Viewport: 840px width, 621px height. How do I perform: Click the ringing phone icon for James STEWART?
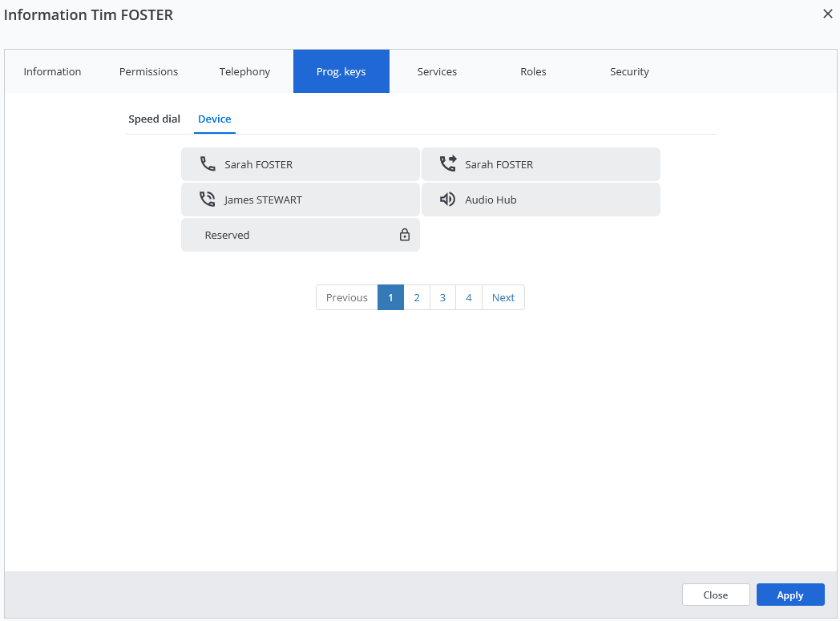click(x=208, y=200)
